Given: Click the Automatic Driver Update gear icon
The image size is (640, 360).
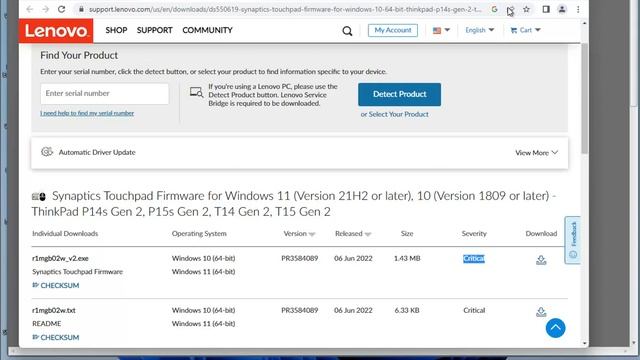Looking at the screenshot, I should [47, 152].
